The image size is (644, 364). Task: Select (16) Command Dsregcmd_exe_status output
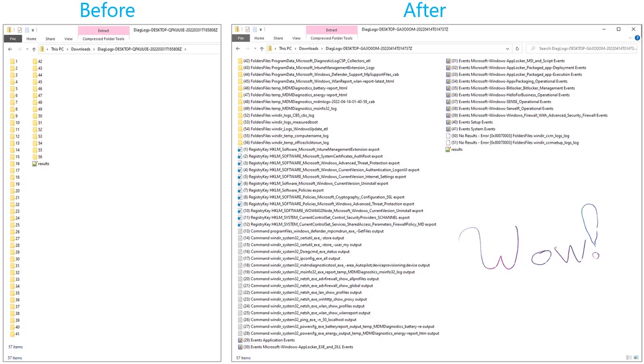pos(293,252)
